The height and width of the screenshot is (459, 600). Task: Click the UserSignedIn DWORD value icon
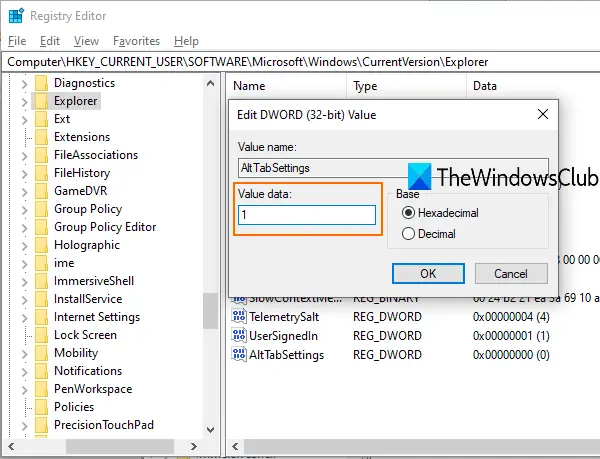(x=239, y=335)
